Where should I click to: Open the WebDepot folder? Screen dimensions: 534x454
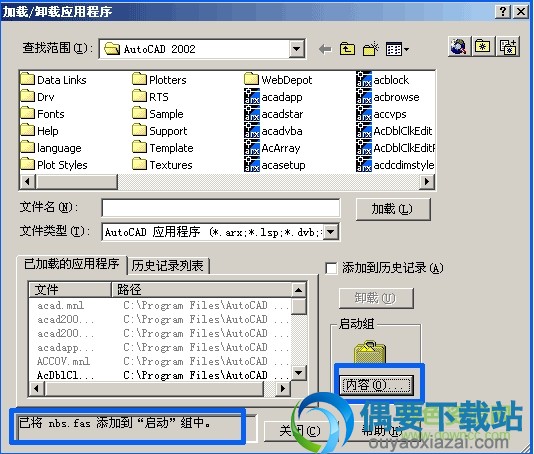click(x=278, y=80)
